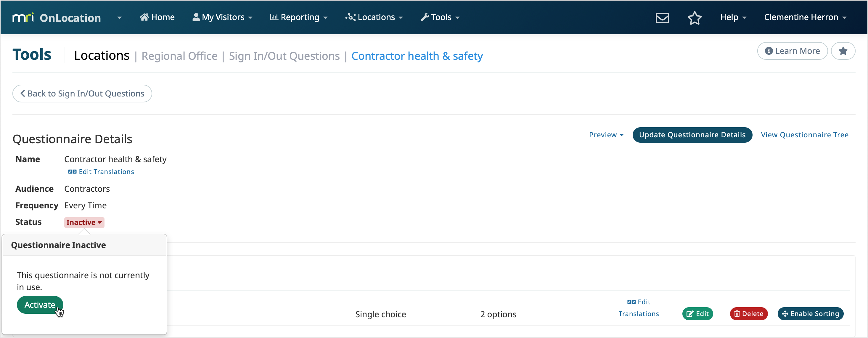The height and width of the screenshot is (338, 868).
Task: Click the 'Every Time' frequency value
Action: [85, 205]
